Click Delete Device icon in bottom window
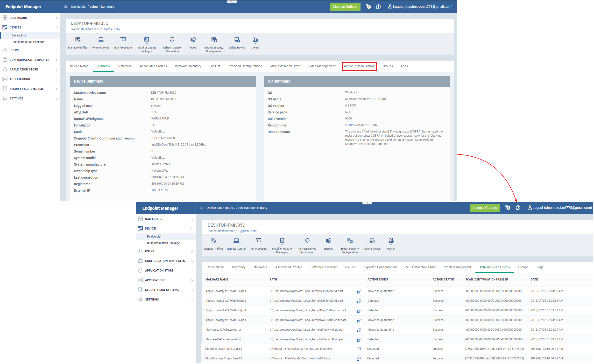This screenshot has height=364, width=594. [x=373, y=241]
